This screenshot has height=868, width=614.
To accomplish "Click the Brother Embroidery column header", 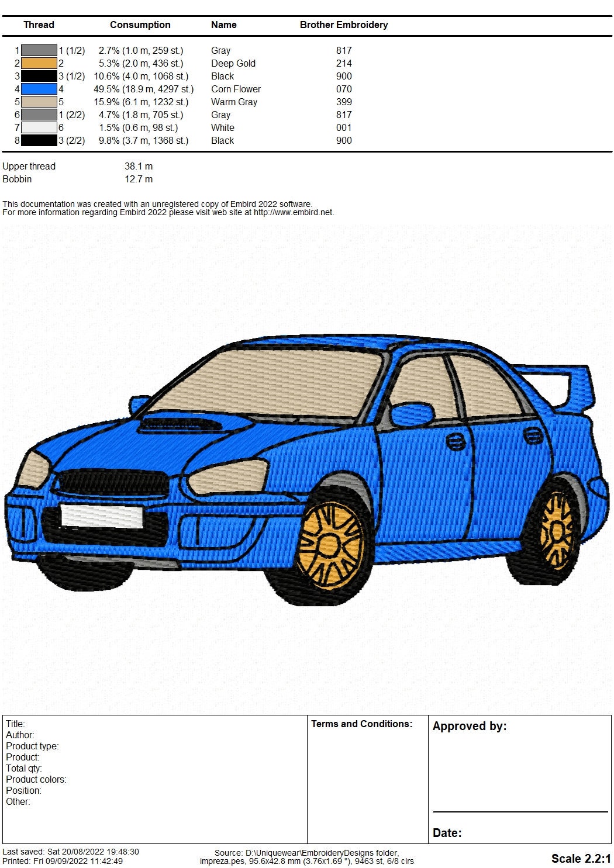I will pyautogui.click(x=344, y=25).
